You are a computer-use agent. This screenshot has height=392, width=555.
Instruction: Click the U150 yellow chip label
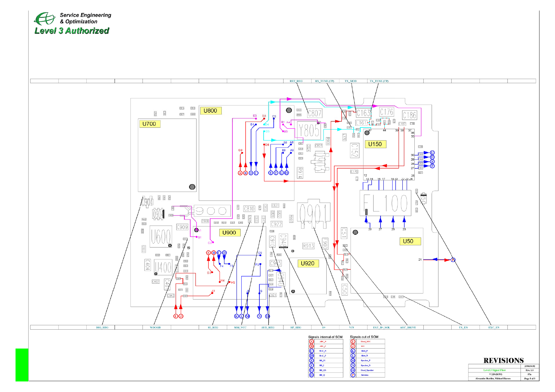(375, 144)
